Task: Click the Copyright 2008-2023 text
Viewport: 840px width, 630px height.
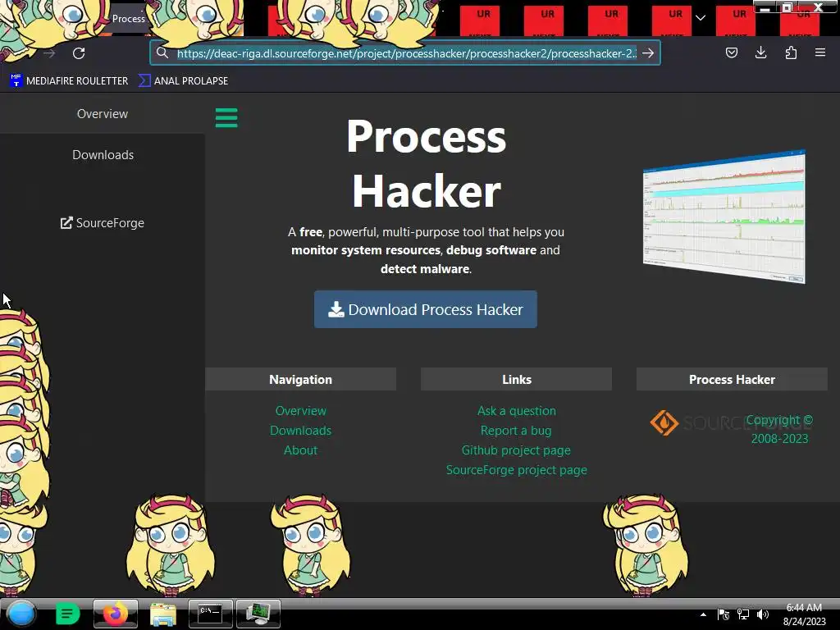Action: pos(779,429)
